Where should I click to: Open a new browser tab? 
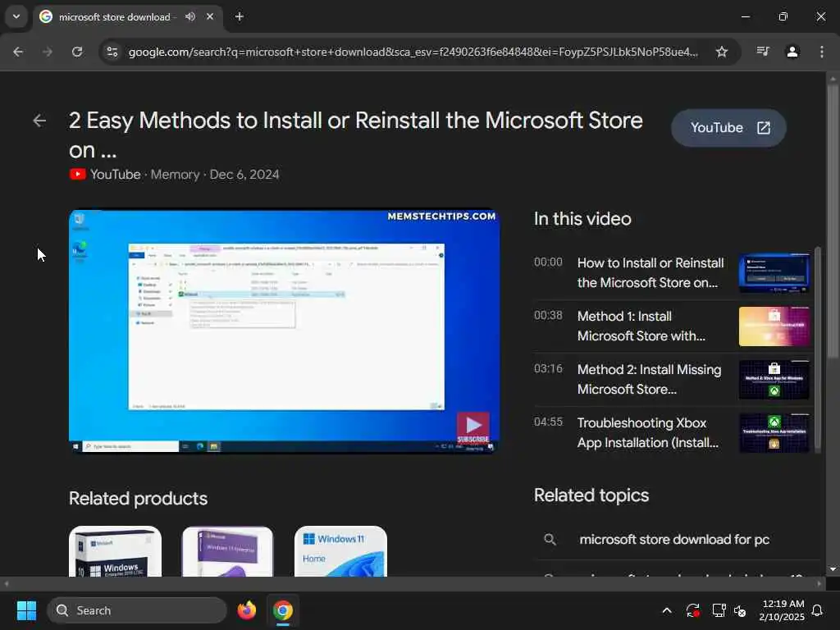240,16
